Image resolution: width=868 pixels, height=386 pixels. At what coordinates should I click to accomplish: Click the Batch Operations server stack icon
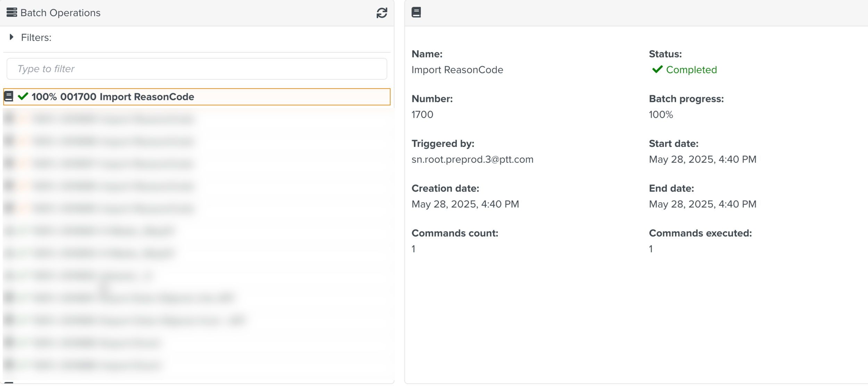tap(11, 12)
